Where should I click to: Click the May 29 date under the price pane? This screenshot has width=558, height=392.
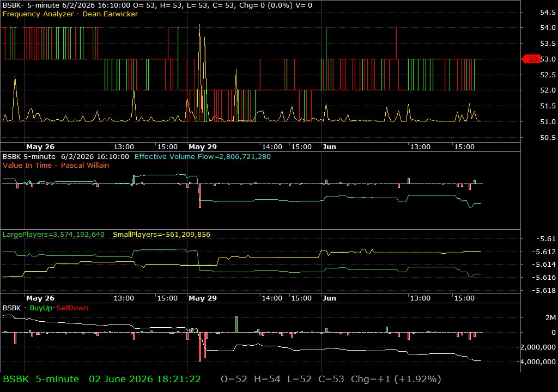pos(203,147)
